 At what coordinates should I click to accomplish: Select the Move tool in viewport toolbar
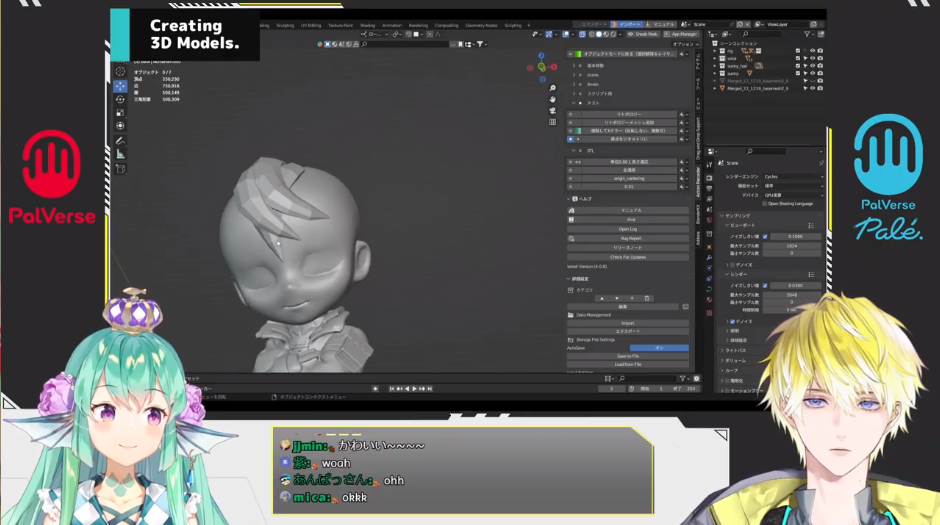[120, 86]
